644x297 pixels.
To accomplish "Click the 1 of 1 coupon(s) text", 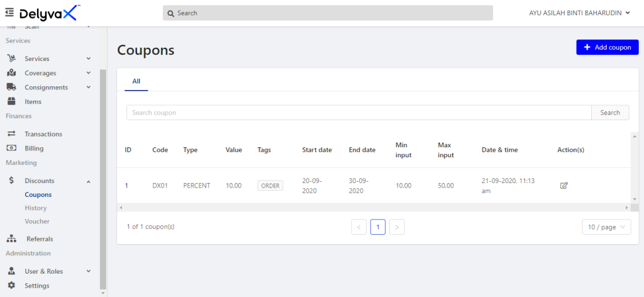I will click(151, 227).
